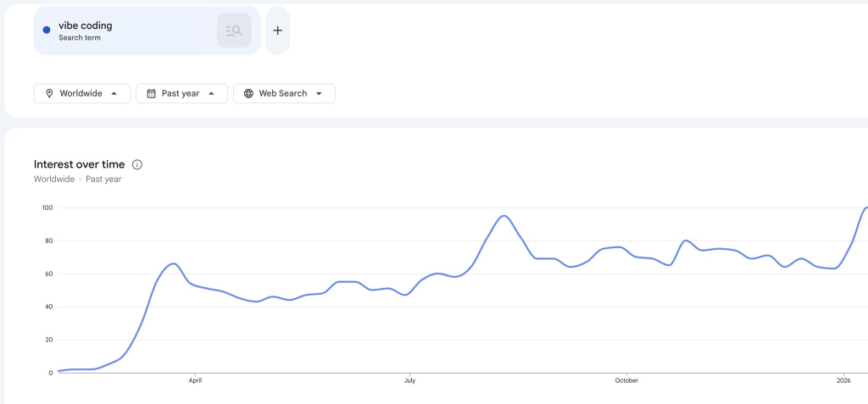868x404 pixels.
Task: Select the August spike on the trend line
Action: coord(504,216)
